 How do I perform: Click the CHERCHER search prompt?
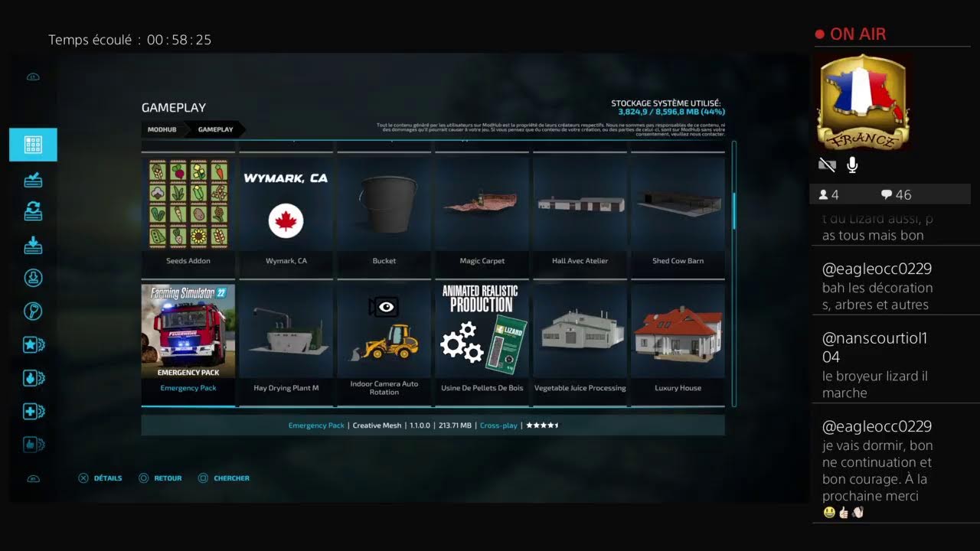pos(224,478)
